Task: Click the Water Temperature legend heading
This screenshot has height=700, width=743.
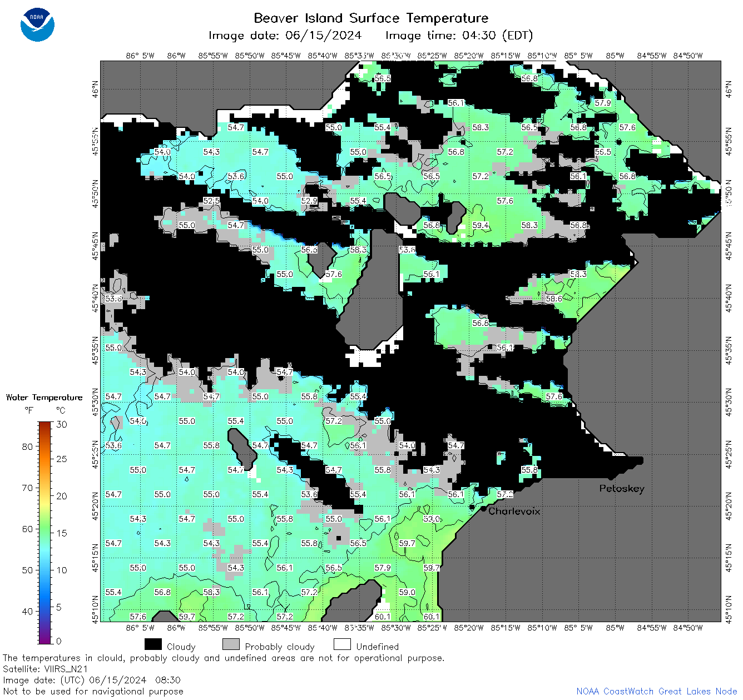Action: (44, 397)
